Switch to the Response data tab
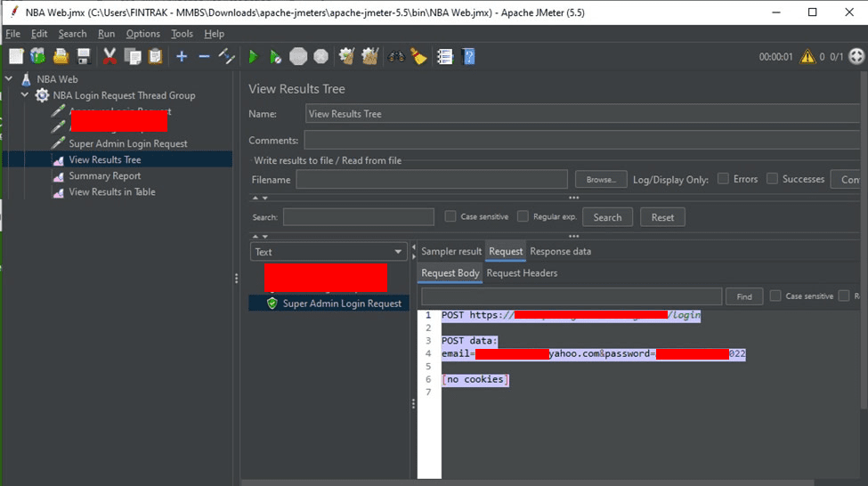This screenshot has width=868, height=486. (560, 251)
